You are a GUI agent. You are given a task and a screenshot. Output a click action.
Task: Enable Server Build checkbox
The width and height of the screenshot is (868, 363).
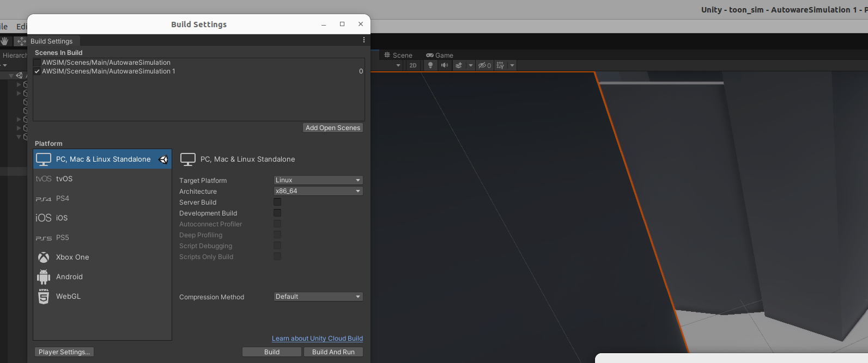pyautogui.click(x=277, y=202)
